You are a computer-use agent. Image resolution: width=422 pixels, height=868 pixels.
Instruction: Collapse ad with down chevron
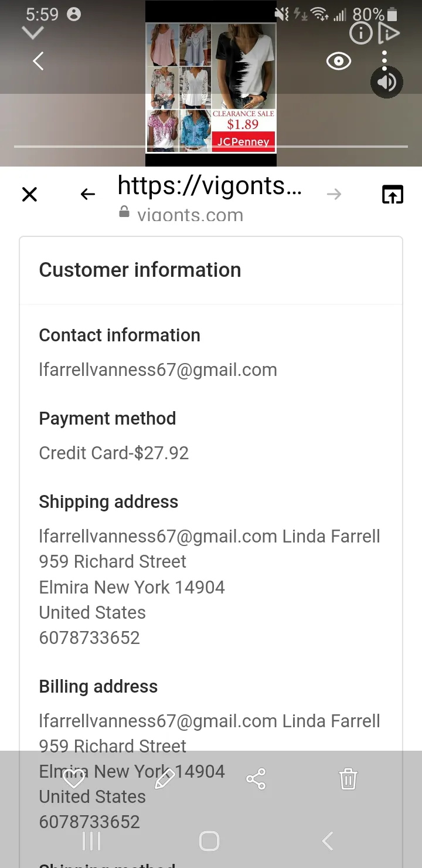(33, 33)
